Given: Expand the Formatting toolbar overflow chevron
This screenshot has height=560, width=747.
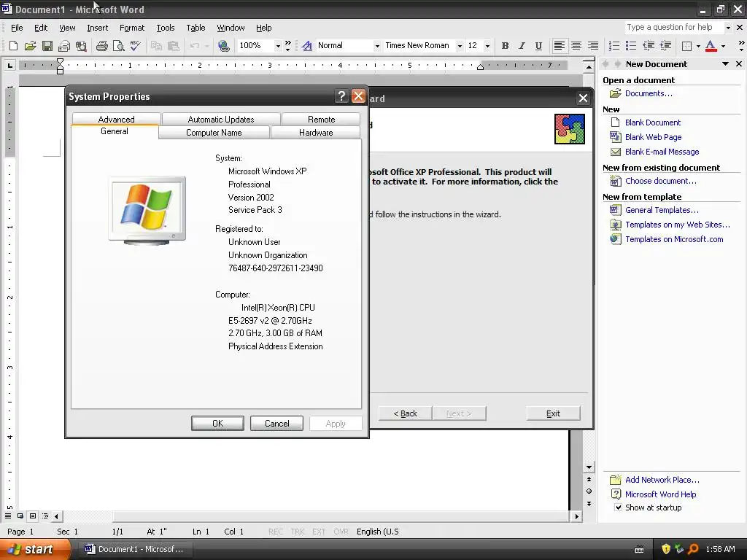Looking at the screenshot, I should point(741,46).
